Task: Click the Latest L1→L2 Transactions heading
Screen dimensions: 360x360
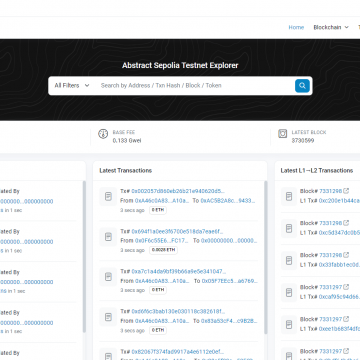Action: point(317,171)
